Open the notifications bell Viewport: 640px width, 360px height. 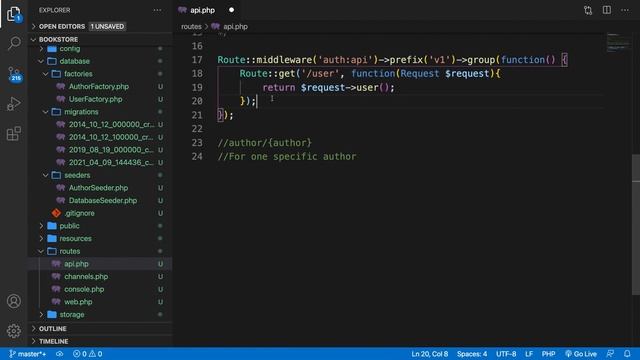pyautogui.click(x=627, y=354)
